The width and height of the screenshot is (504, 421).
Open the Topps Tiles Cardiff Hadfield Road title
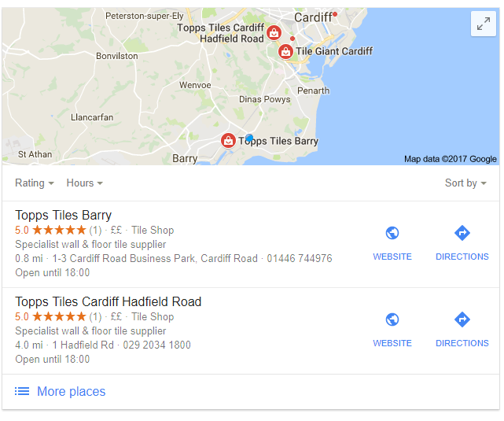[x=108, y=301]
